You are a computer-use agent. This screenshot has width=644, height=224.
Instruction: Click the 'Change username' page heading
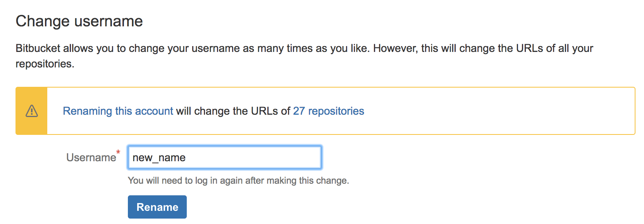pyautogui.click(x=79, y=21)
